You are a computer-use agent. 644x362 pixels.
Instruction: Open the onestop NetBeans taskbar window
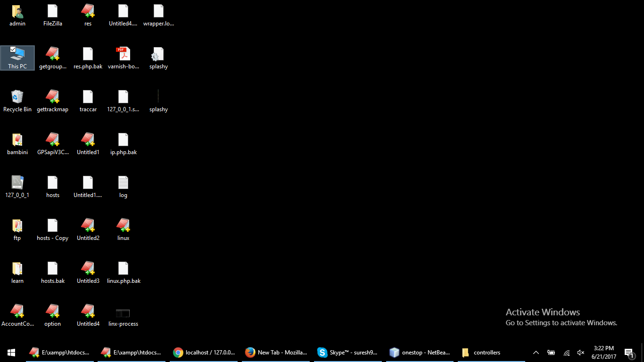(420, 353)
